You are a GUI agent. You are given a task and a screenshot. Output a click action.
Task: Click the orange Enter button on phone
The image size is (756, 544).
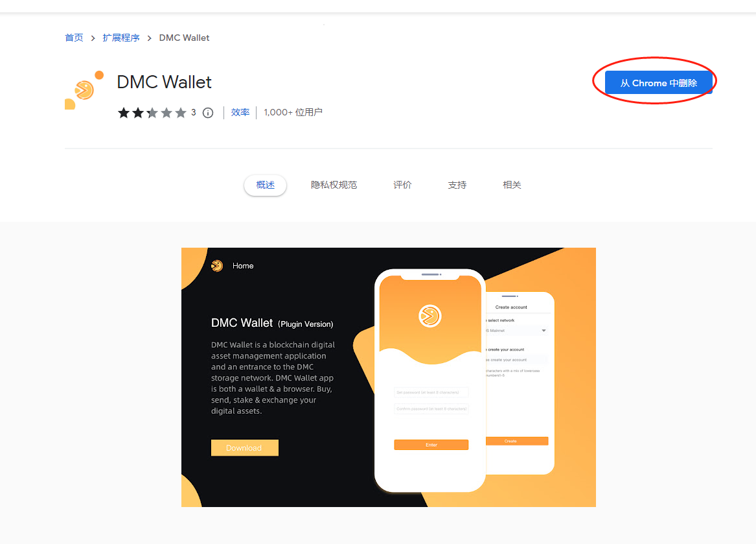(431, 445)
